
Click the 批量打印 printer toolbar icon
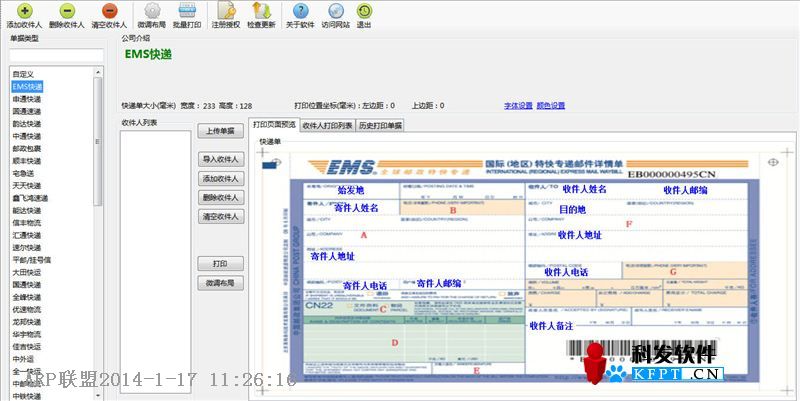coord(187,11)
